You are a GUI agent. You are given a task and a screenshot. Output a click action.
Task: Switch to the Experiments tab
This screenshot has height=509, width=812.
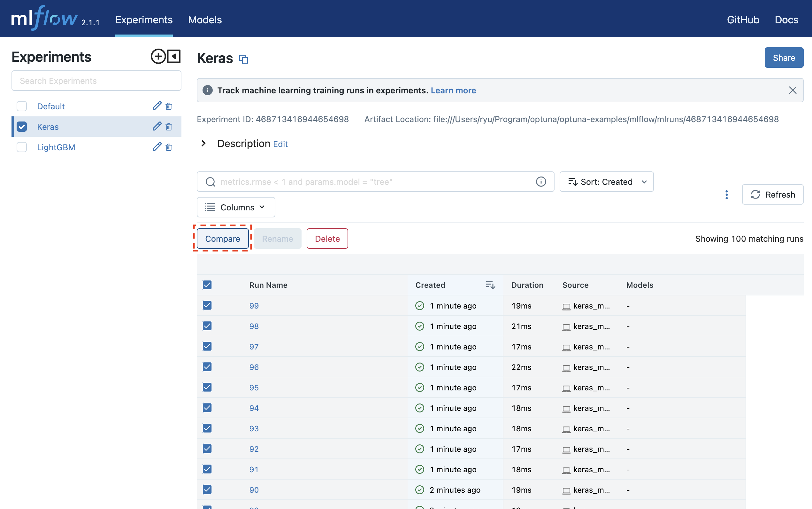(144, 20)
